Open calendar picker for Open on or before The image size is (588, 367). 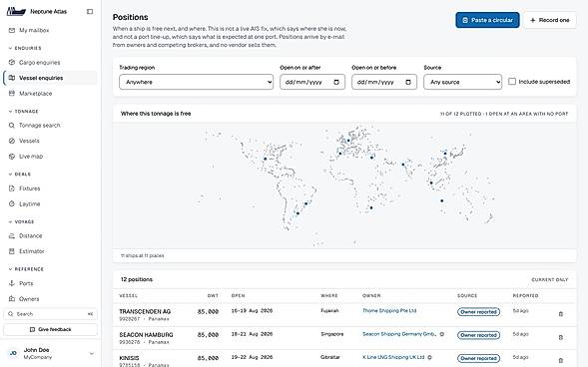[x=408, y=82]
